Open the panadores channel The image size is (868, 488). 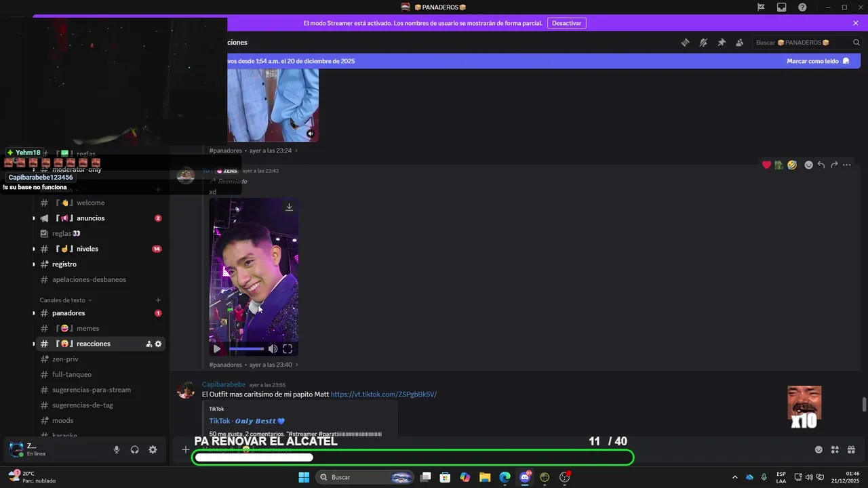99,313
